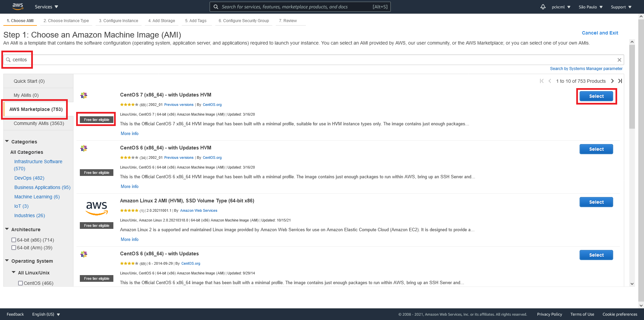Clear the centos search with the X icon
644x320 pixels.
coord(619,60)
